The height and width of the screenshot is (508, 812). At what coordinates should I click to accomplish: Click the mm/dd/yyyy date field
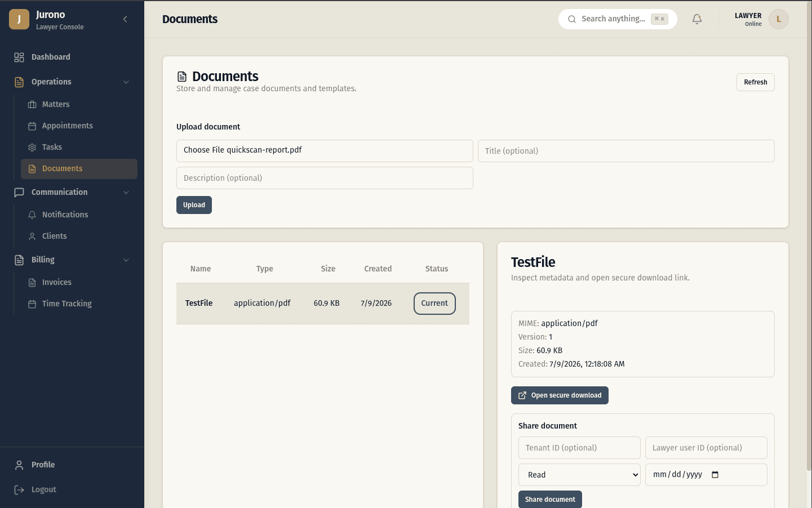coord(706,475)
